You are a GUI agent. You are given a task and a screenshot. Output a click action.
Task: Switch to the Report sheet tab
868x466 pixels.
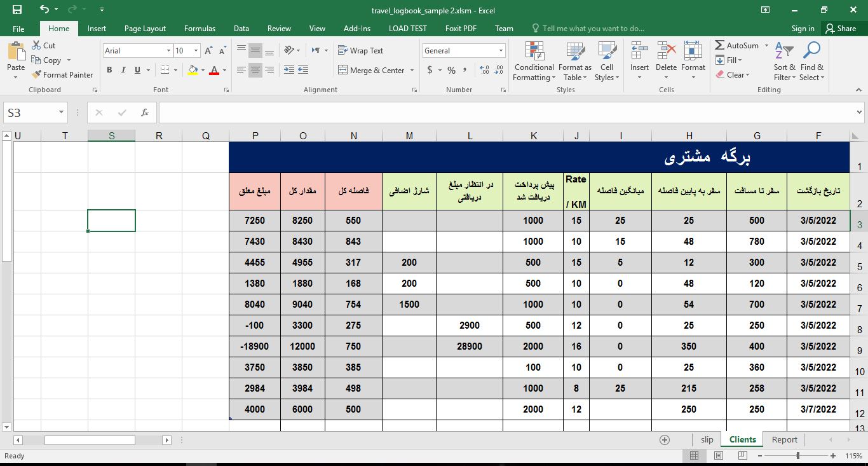point(784,439)
